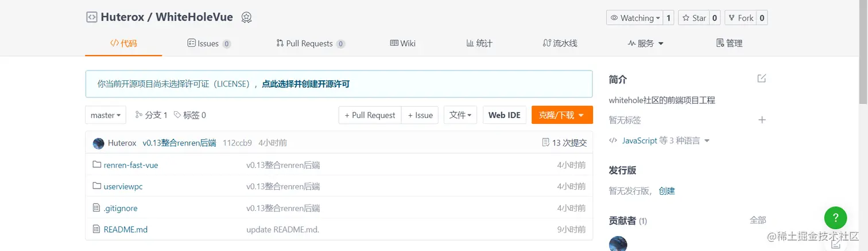Screen dimensions: 868x251
Task: Click the repository code icon beside Huterox
Action: 91,17
